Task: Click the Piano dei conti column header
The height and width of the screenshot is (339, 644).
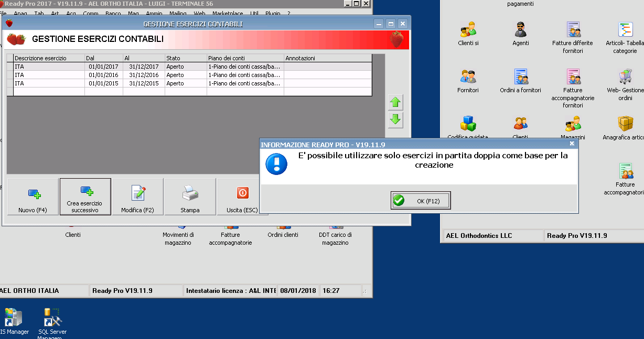Action: [245, 58]
